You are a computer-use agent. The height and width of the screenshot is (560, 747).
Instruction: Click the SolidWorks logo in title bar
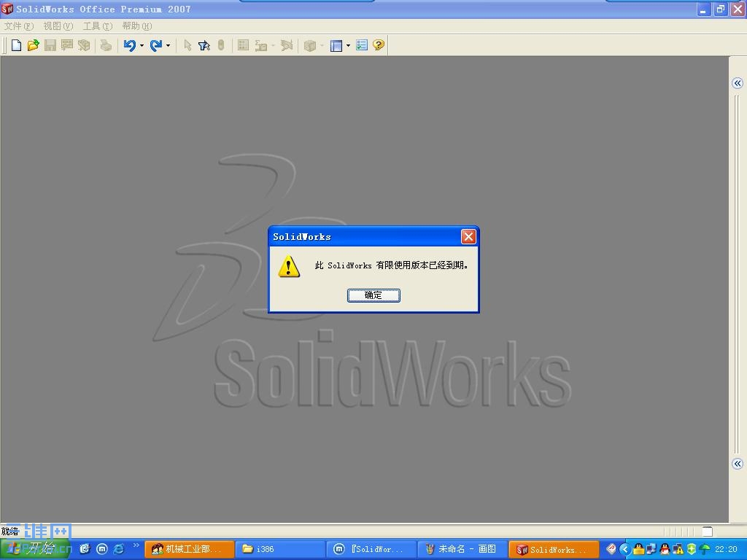coord(7,9)
